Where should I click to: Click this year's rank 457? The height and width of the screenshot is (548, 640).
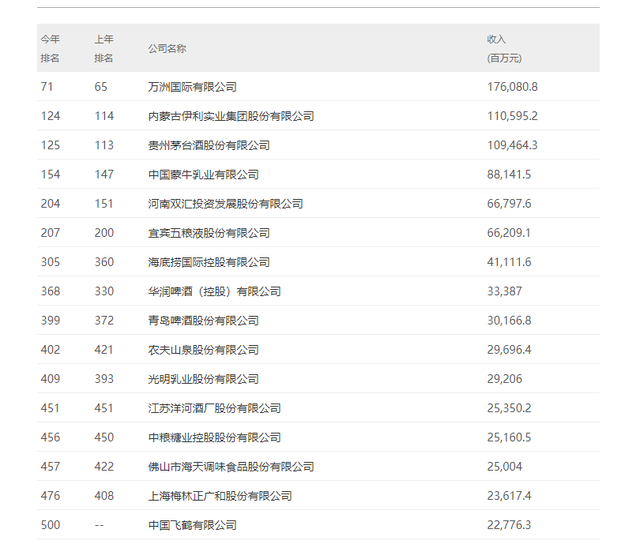51,466
